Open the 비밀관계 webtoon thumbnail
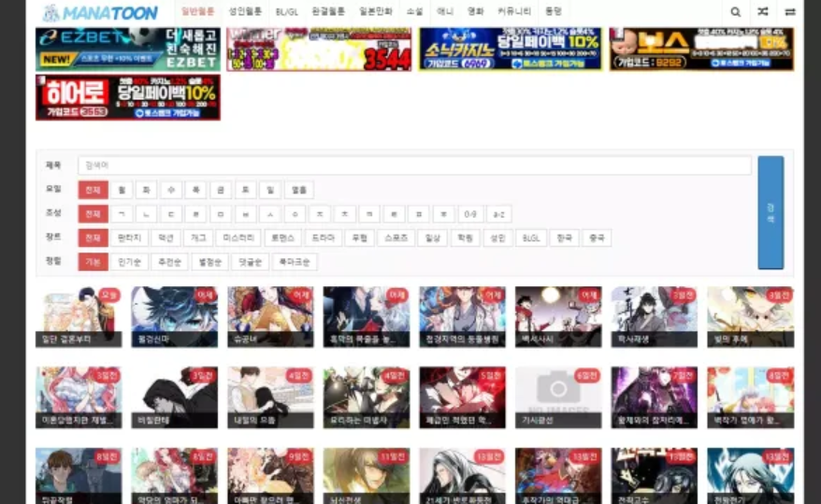 click(175, 396)
